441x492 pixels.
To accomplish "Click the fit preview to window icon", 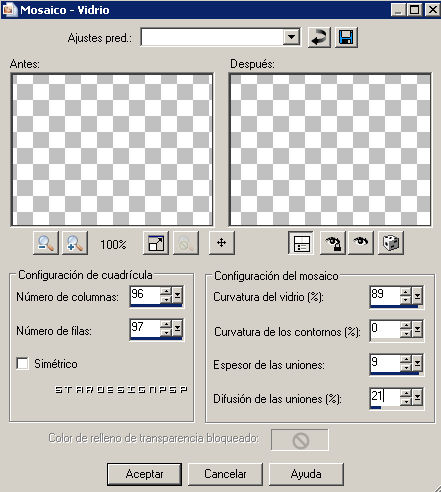I will coord(156,243).
